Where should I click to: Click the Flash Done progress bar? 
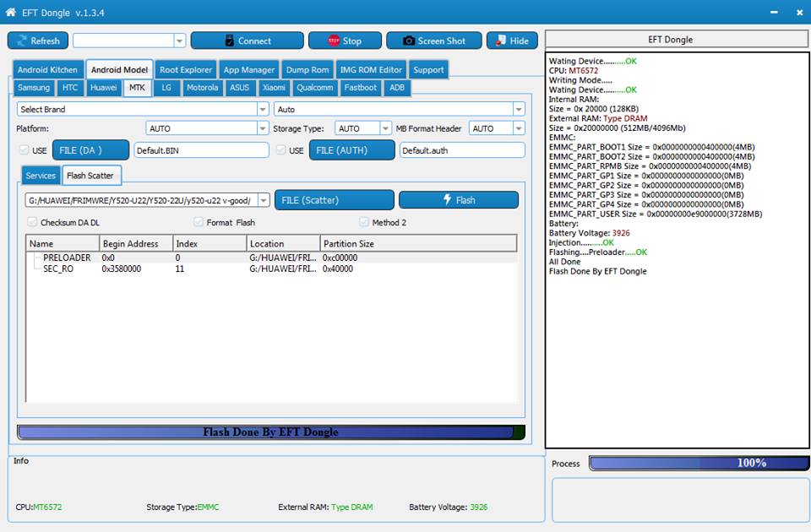pos(271,432)
